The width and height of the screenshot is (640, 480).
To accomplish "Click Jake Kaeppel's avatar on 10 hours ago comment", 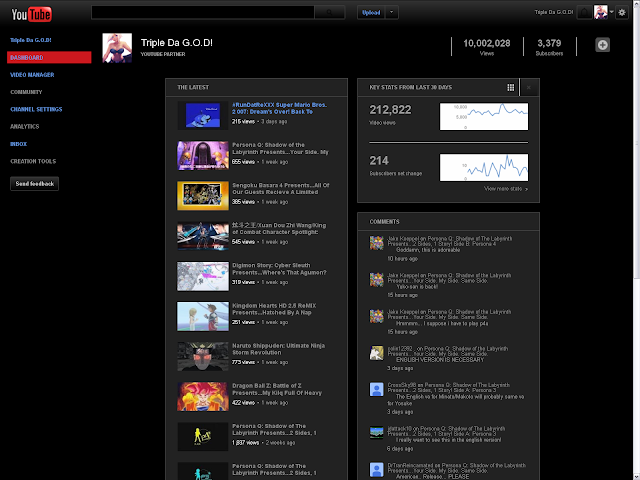I will point(376,243).
